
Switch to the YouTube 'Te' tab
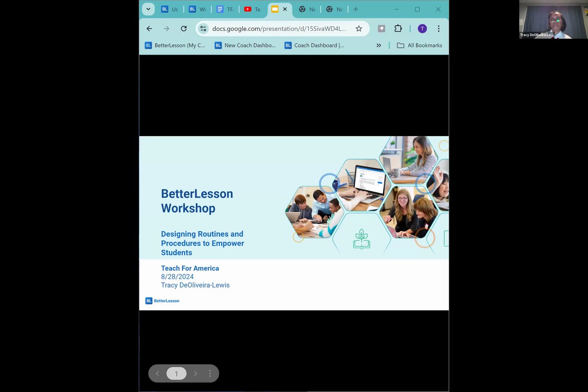coord(253,9)
